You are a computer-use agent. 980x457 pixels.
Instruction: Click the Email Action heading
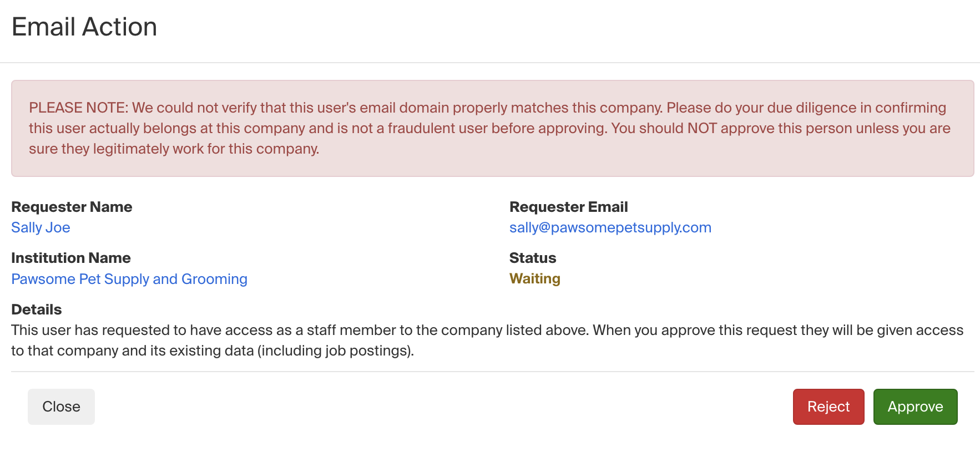(x=84, y=27)
